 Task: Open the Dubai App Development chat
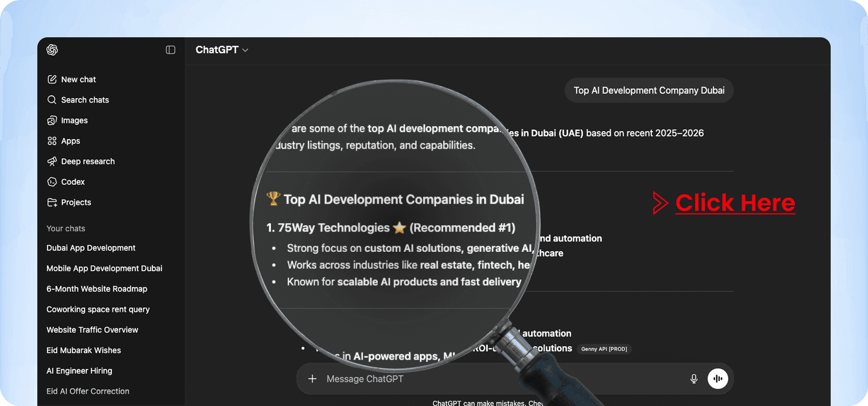point(91,248)
